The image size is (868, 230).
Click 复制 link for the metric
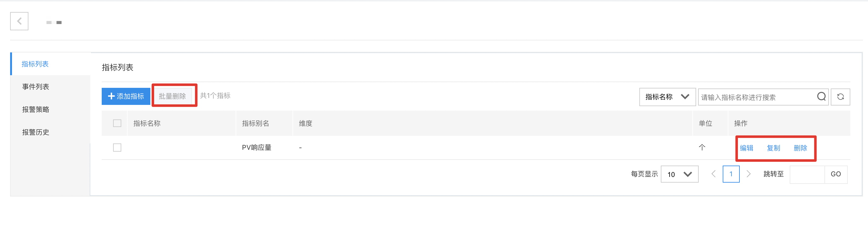tap(773, 148)
